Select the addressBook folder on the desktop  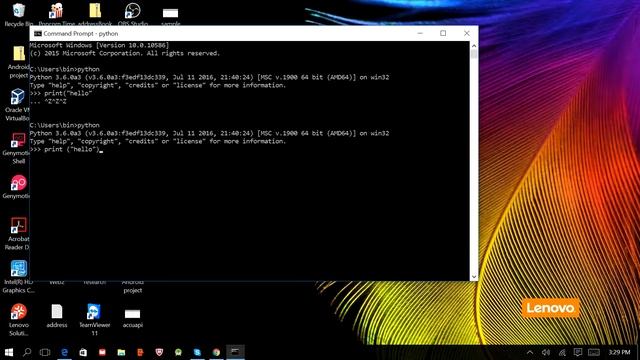coord(95,14)
